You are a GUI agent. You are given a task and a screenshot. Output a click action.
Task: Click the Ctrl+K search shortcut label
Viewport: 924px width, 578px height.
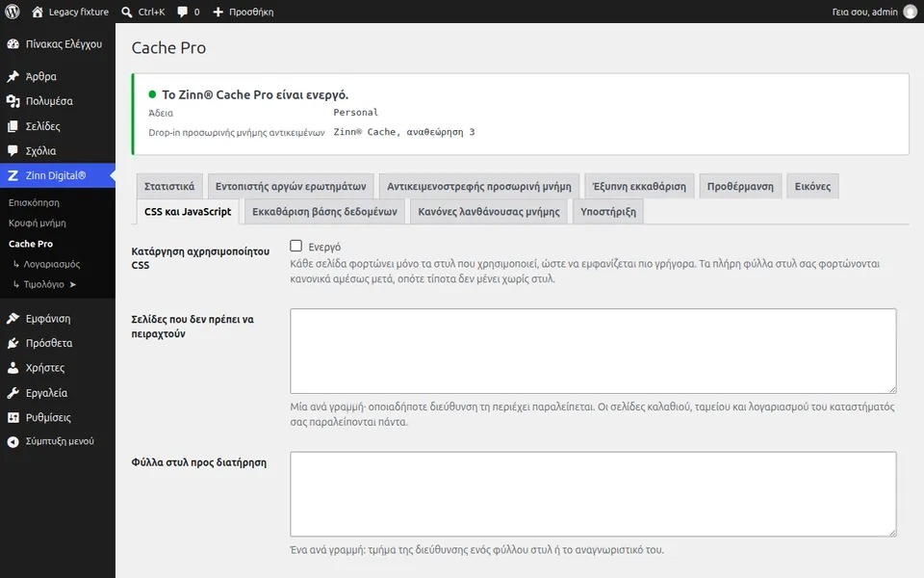click(151, 12)
